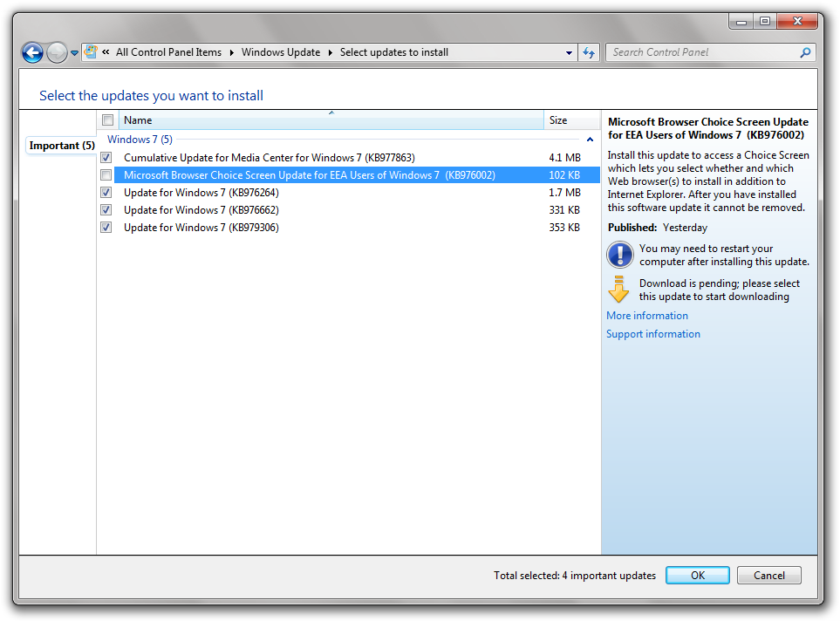Select Cumulative Update for Media Center row
This screenshot has width=840, height=621.
coord(348,158)
